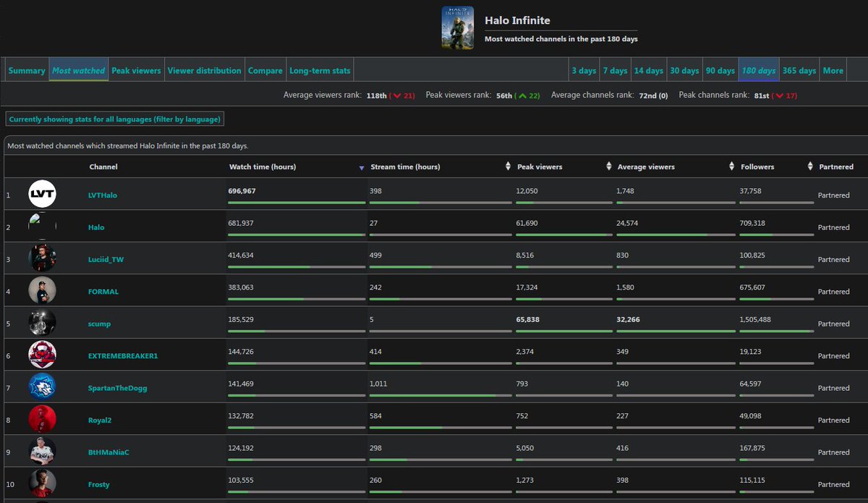Click FORMAL's Partnered status
The width and height of the screenshot is (868, 503).
[x=834, y=292]
